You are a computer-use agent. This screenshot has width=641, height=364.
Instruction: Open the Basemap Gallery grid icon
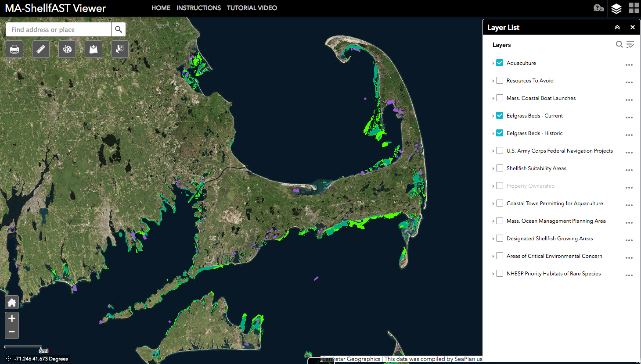coord(634,8)
